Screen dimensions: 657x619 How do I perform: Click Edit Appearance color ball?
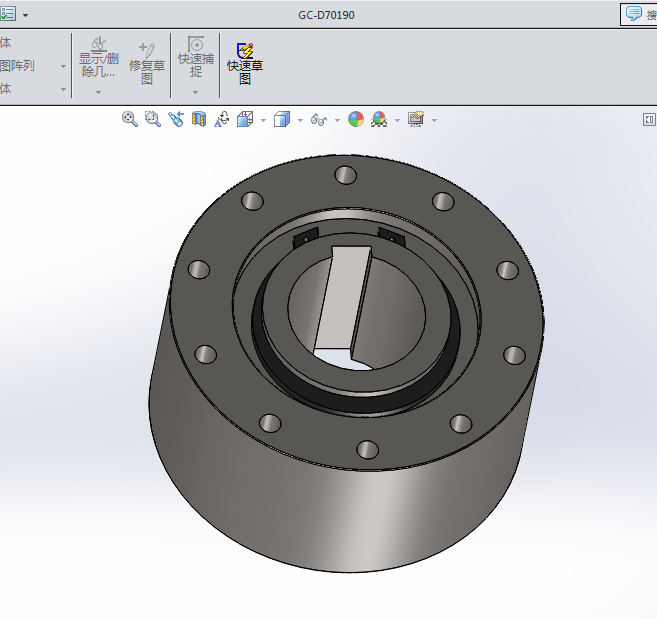[356, 119]
